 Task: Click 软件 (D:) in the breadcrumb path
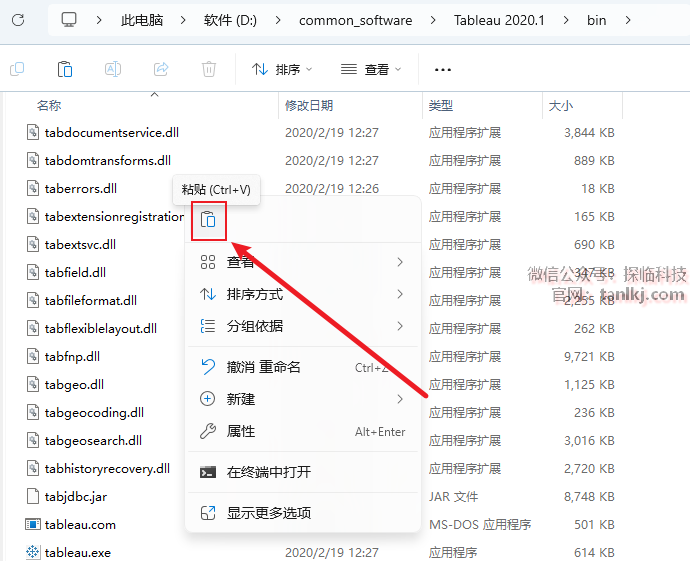point(230,20)
